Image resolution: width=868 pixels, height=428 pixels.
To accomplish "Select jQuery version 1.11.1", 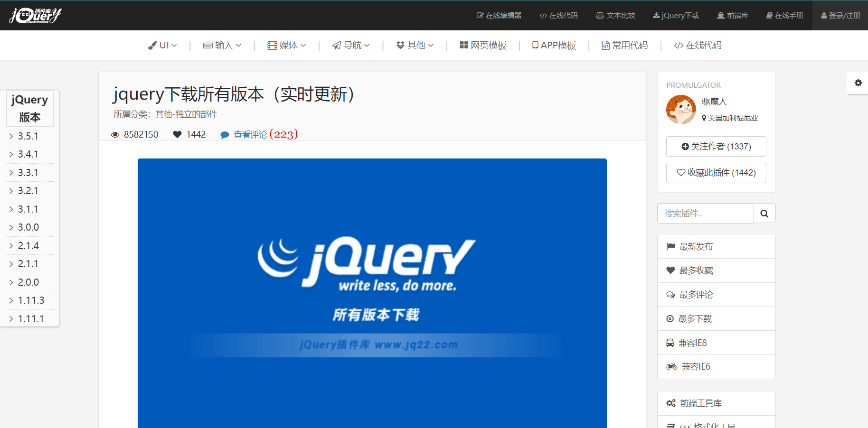I will [x=30, y=319].
